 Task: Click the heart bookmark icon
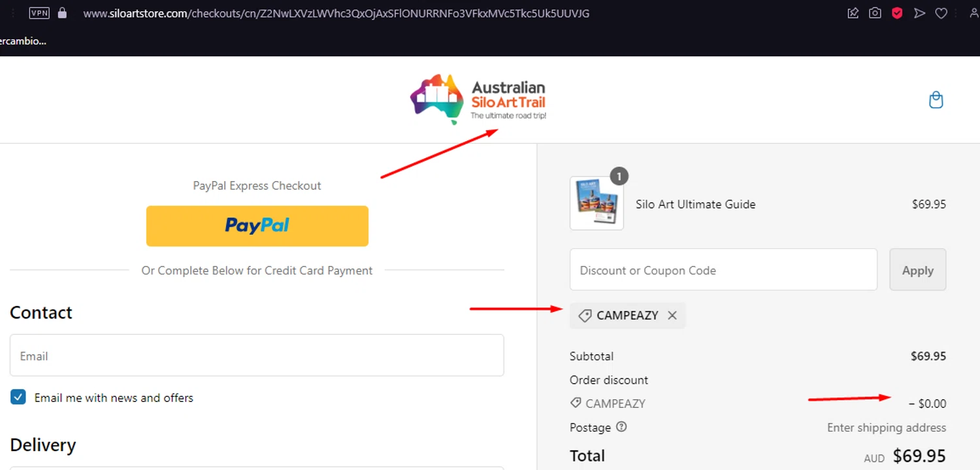(x=941, y=13)
